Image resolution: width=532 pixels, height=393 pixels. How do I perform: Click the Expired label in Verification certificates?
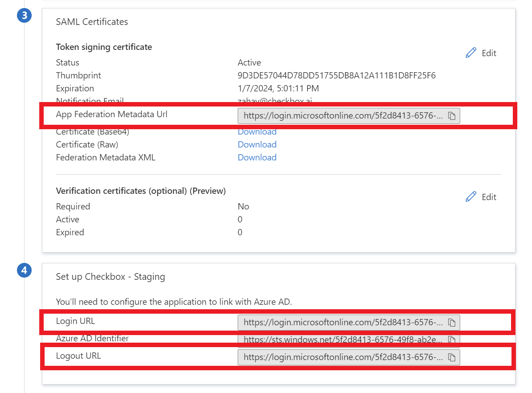[70, 232]
